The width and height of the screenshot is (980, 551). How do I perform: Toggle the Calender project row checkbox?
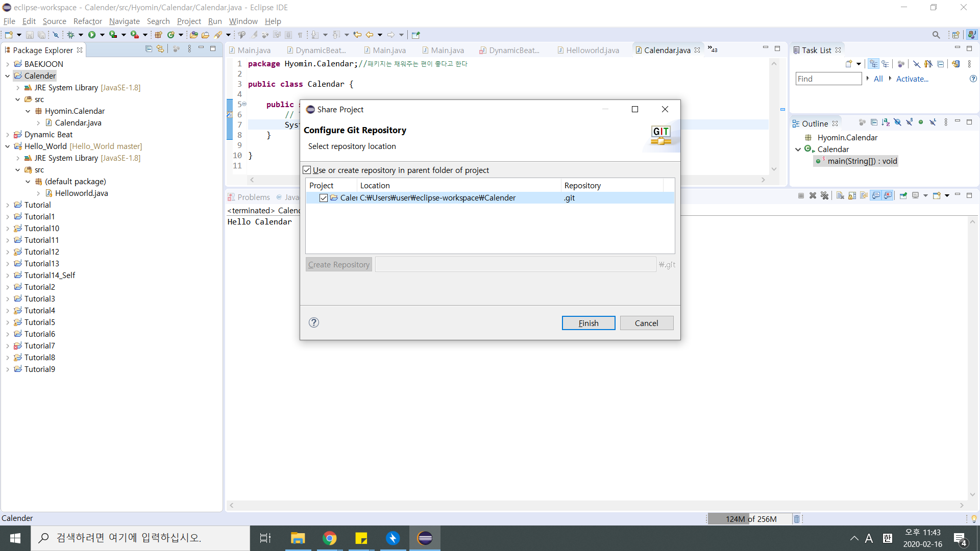pos(324,198)
